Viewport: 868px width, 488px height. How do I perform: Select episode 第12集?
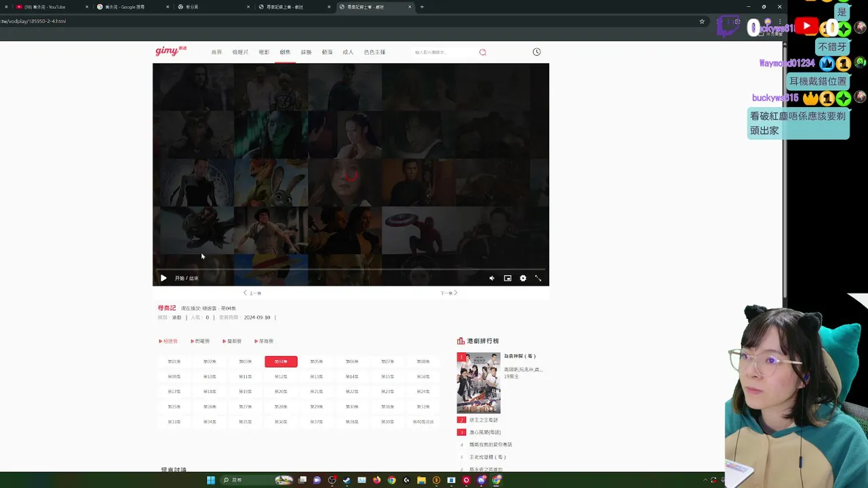pyautogui.click(x=281, y=376)
